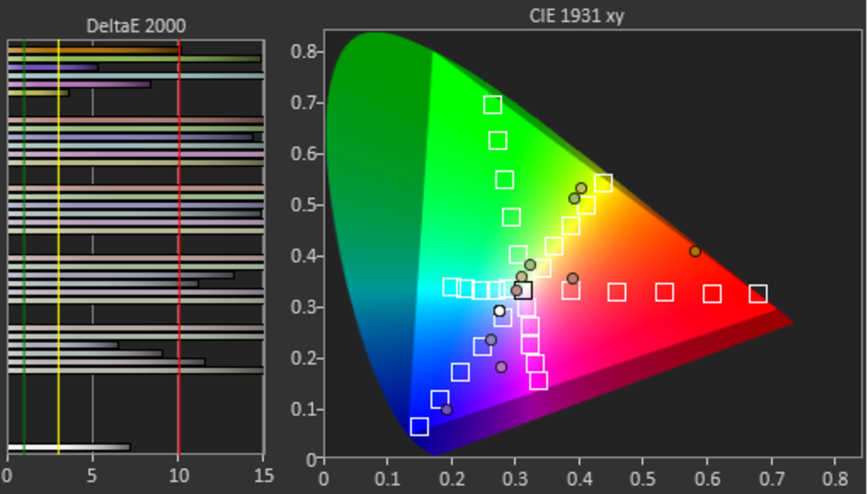Viewport: 868px width, 494px height.
Task: Click the 'CIE 1931 xy' chart title
Action: click(576, 16)
